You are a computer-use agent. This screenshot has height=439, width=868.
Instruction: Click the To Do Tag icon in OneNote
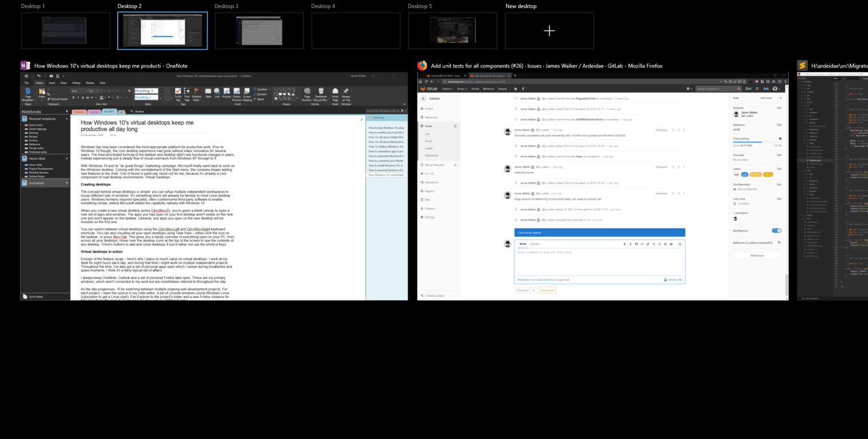(178, 94)
